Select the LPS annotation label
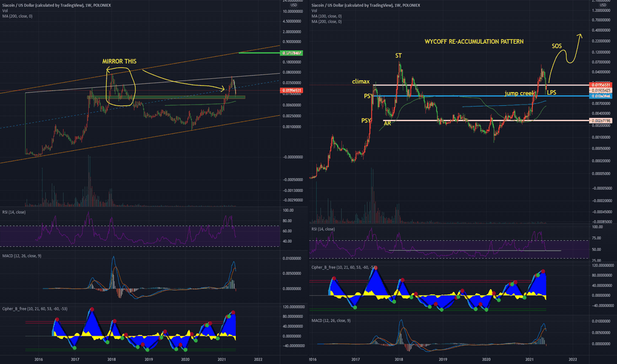This screenshot has width=617, height=364. [551, 93]
